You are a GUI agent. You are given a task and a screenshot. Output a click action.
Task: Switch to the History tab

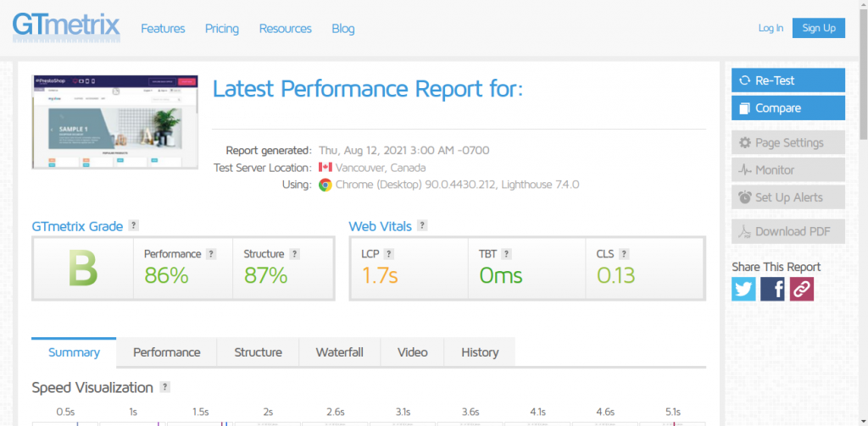480,352
